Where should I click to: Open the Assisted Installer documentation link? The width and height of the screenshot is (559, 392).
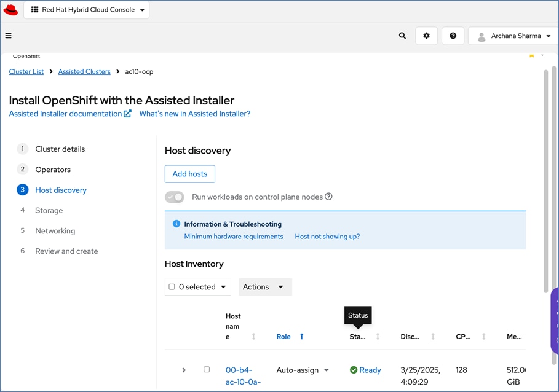click(70, 114)
